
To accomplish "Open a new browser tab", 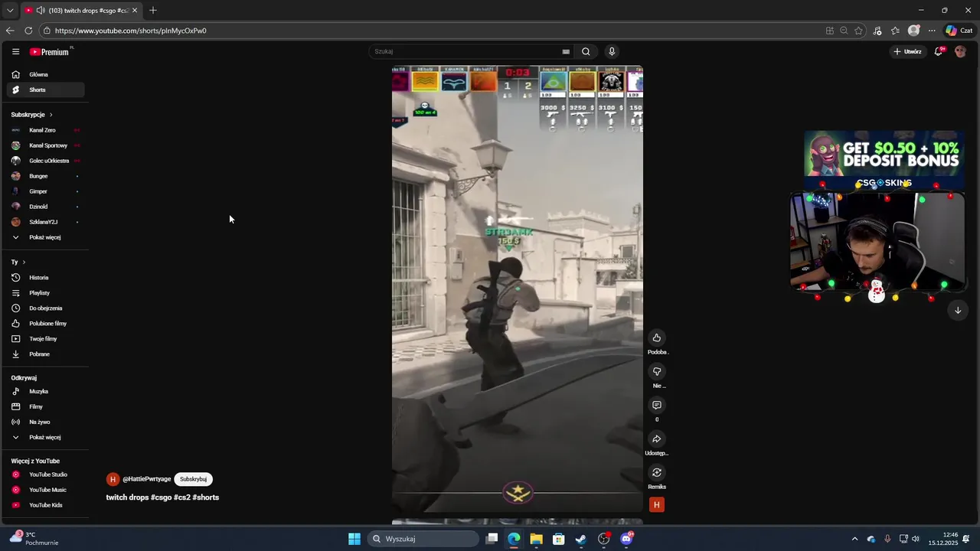I will [153, 10].
